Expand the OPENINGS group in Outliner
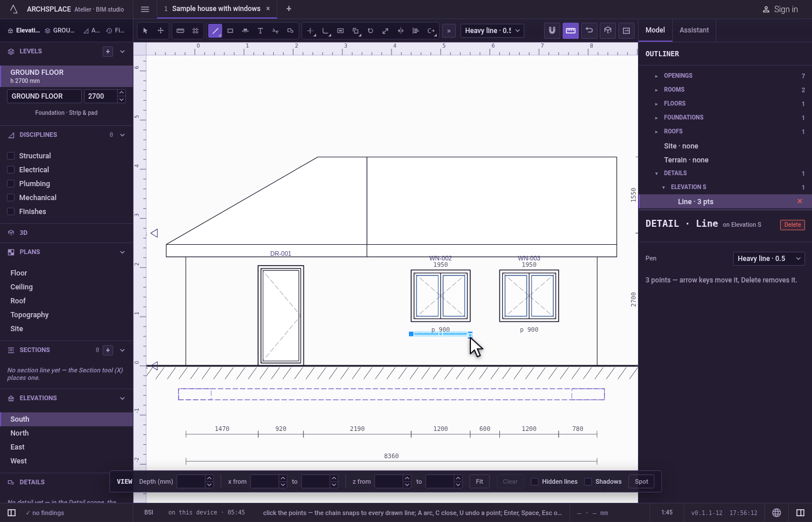The width and height of the screenshot is (812, 522). coord(657,76)
